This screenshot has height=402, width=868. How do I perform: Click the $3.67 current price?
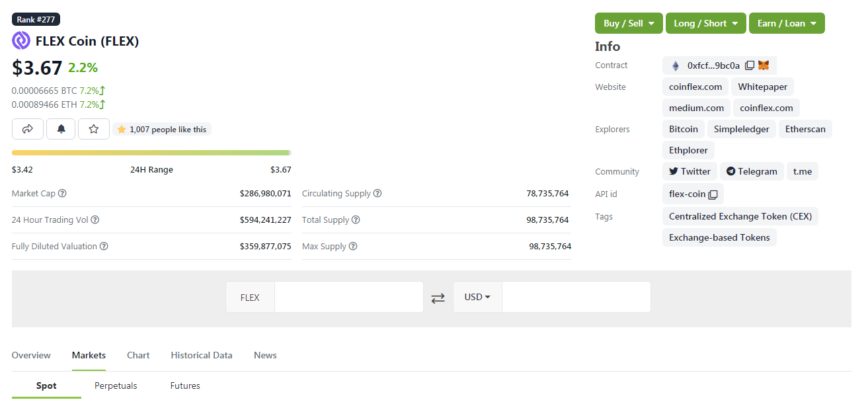pyautogui.click(x=37, y=67)
